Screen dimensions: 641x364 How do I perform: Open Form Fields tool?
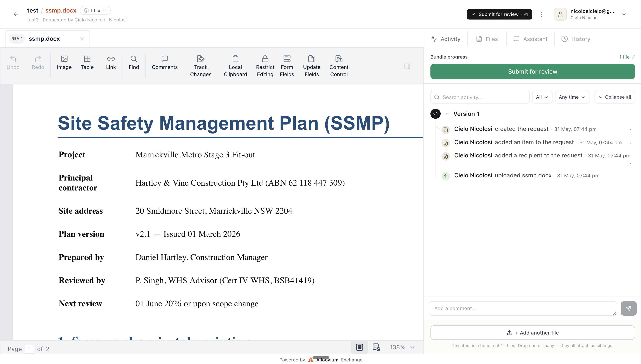click(287, 66)
